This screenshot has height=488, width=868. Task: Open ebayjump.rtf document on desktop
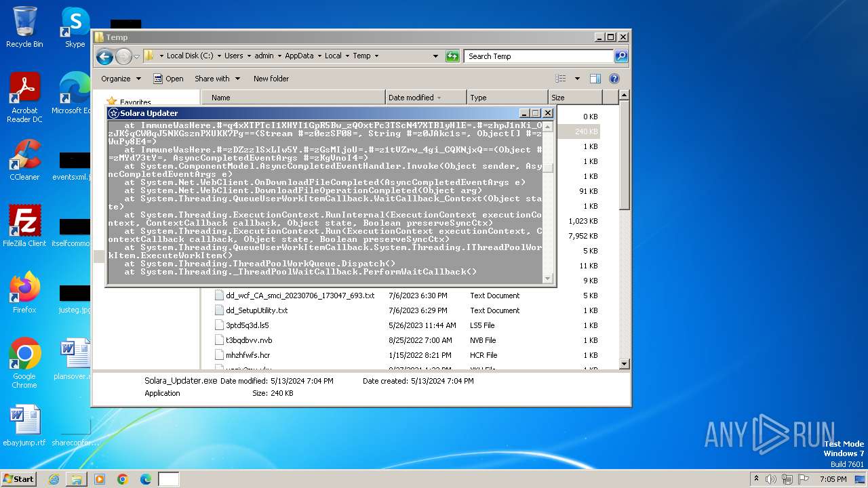pos(24,426)
